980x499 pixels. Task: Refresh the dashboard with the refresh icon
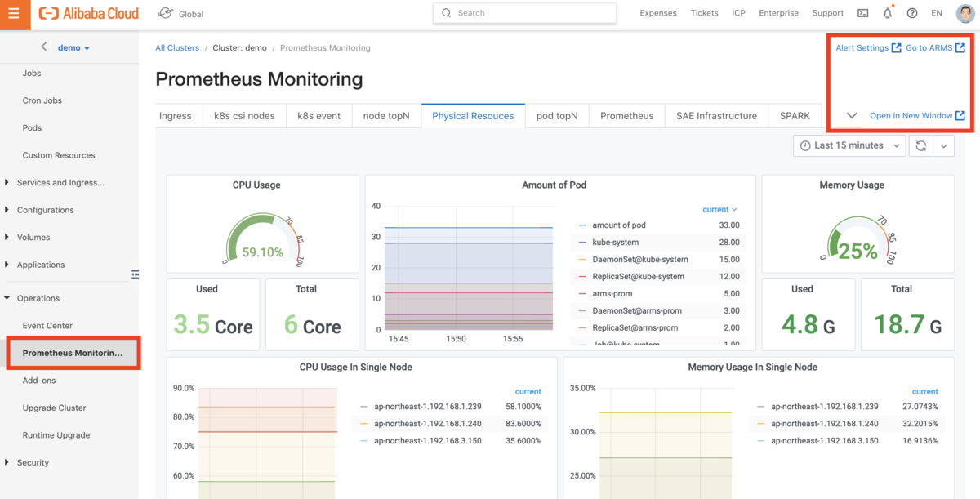[x=920, y=145]
